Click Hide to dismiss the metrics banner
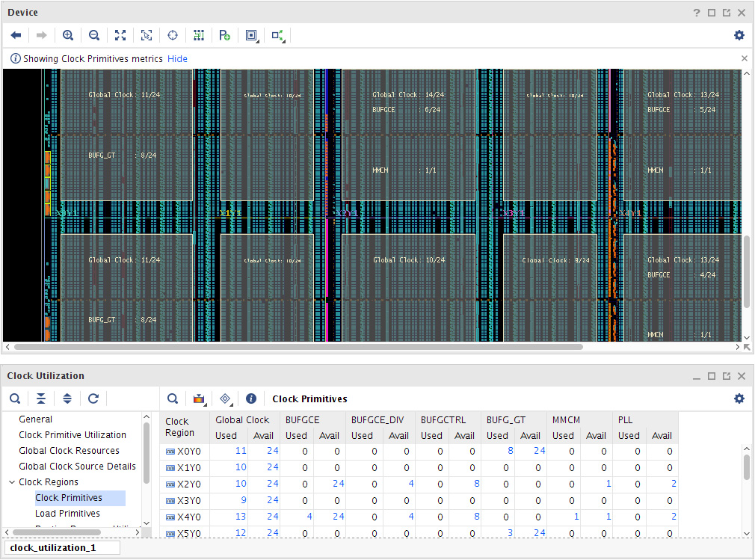The image size is (755, 560). (x=177, y=58)
